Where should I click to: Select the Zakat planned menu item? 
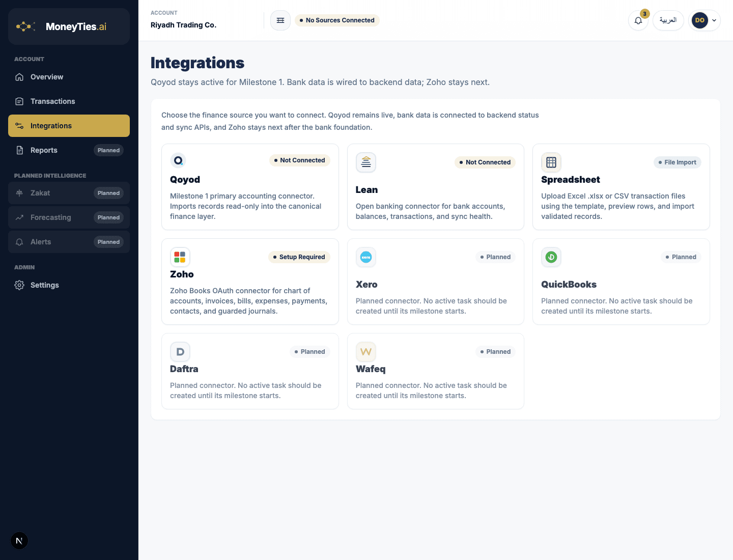pyautogui.click(x=69, y=193)
